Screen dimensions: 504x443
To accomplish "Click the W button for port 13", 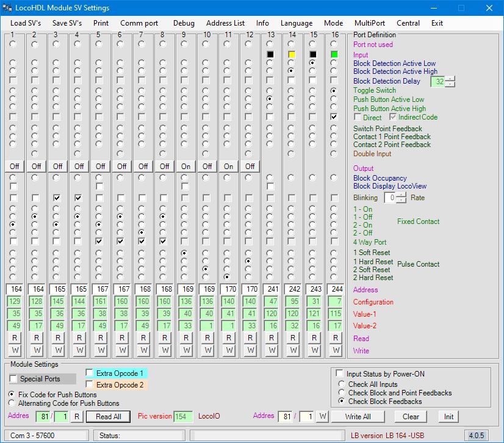I will pos(272,350).
